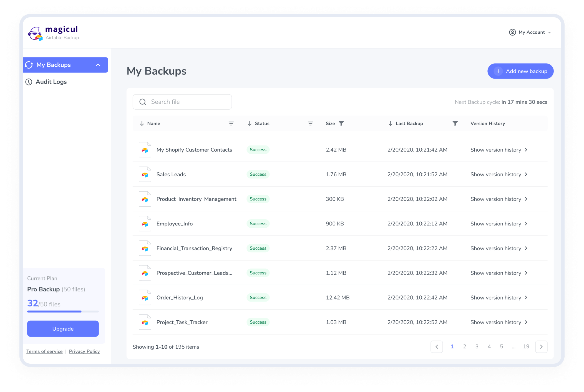
Task: Click the Add new backup button
Action: tap(520, 71)
